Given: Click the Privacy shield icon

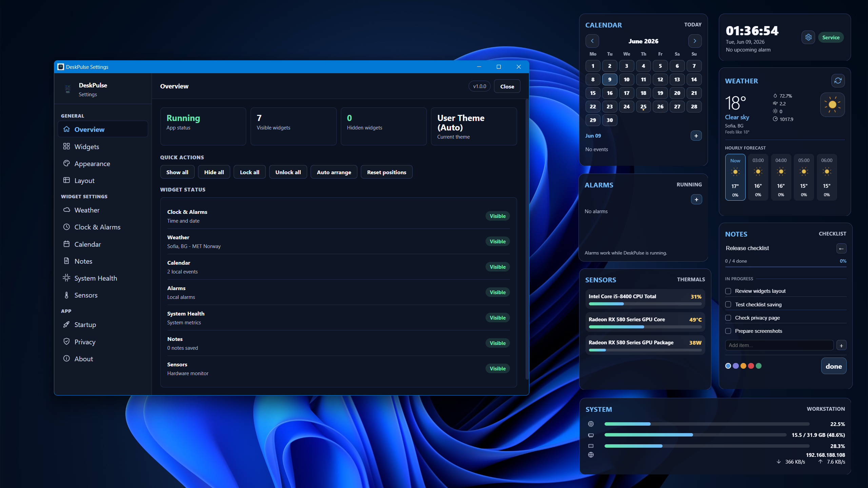Looking at the screenshot, I should [x=66, y=342].
